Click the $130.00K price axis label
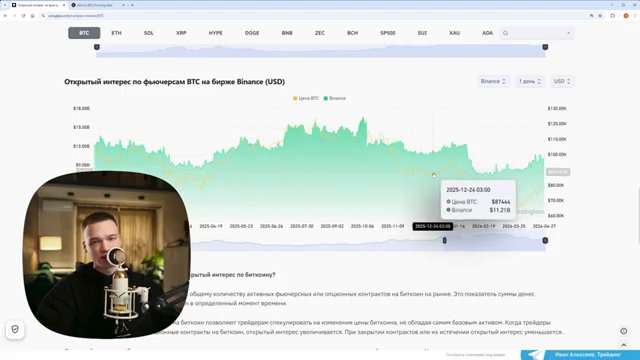 [557, 109]
